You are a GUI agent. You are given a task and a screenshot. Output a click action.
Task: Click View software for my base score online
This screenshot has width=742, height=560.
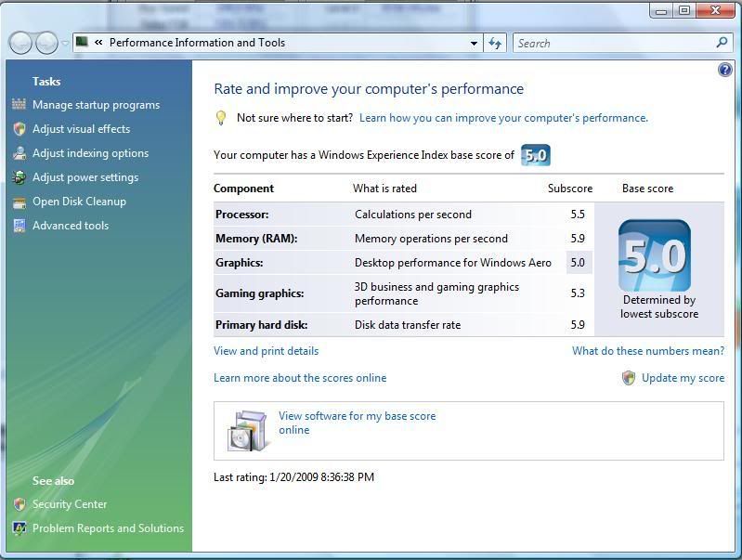click(x=357, y=423)
